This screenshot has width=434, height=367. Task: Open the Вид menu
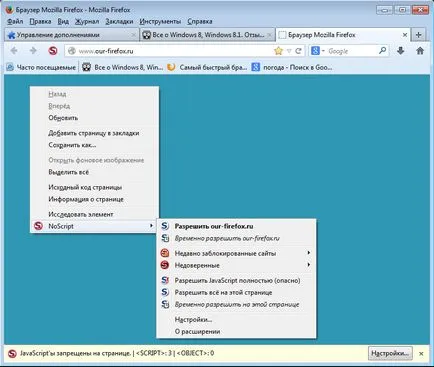tap(63, 22)
